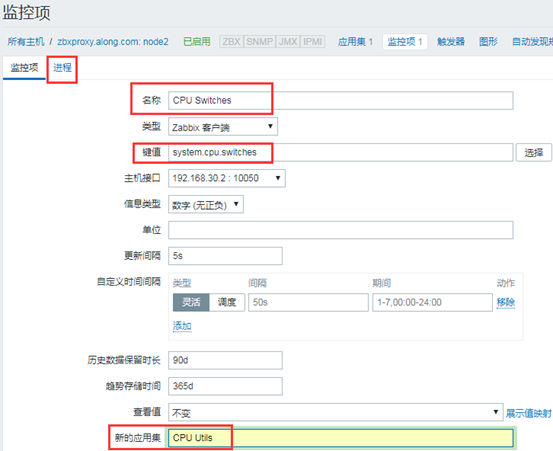This screenshot has width=553, height=451.
Task: Switch to the 进程 tab
Action: point(62,68)
